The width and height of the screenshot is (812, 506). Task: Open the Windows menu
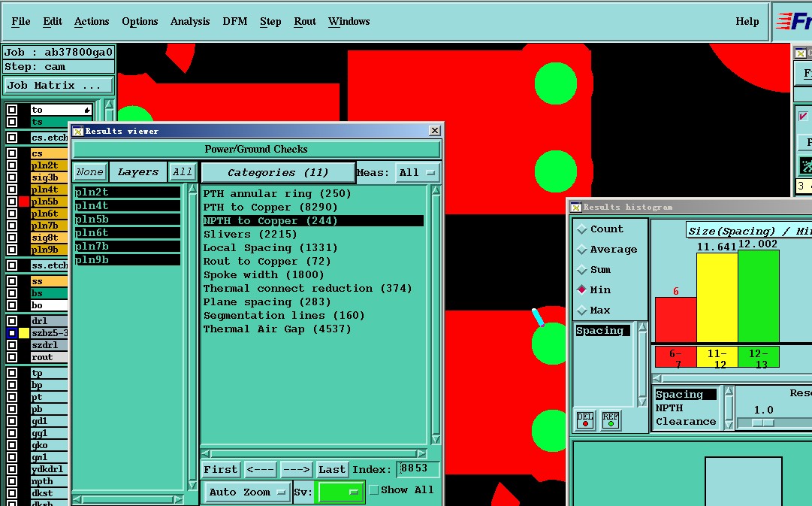pyautogui.click(x=349, y=21)
